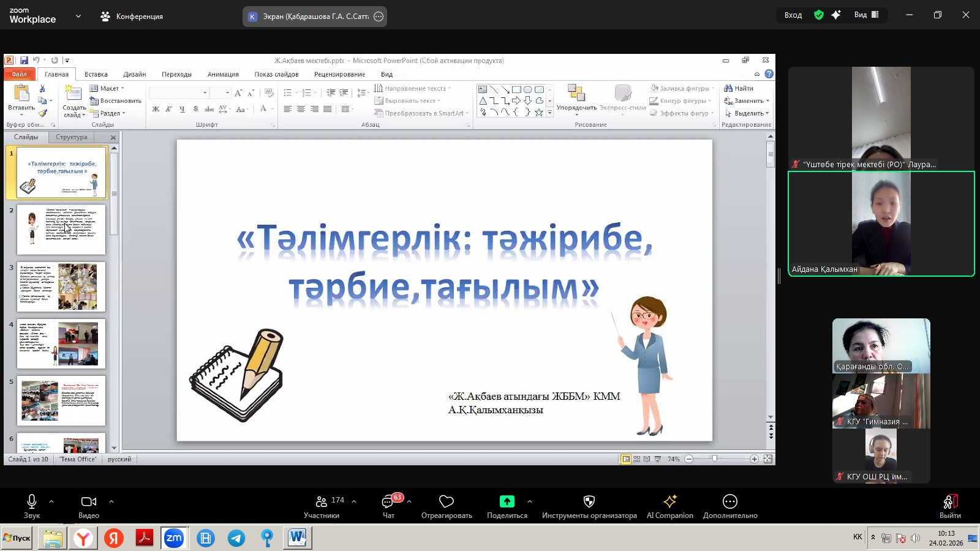Open the Структура panel tab
The image size is (980, 551).
coord(71,137)
